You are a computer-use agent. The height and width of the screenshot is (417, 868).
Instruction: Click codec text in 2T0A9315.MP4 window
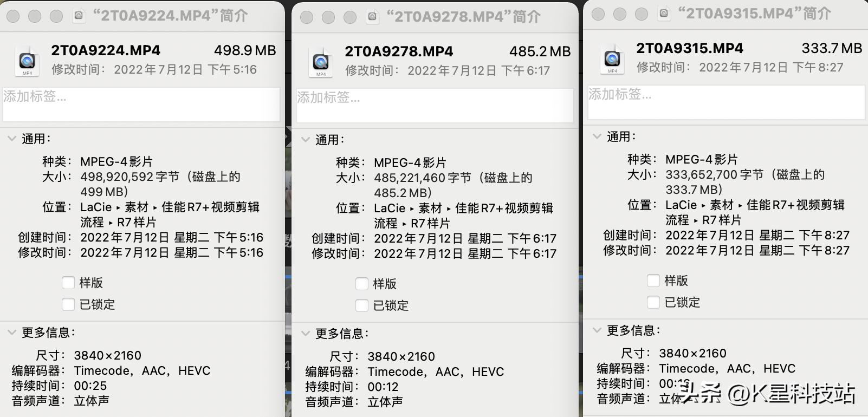point(728,369)
